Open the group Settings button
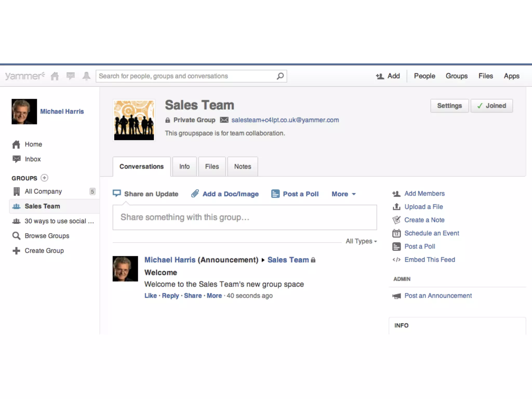 coord(449,106)
